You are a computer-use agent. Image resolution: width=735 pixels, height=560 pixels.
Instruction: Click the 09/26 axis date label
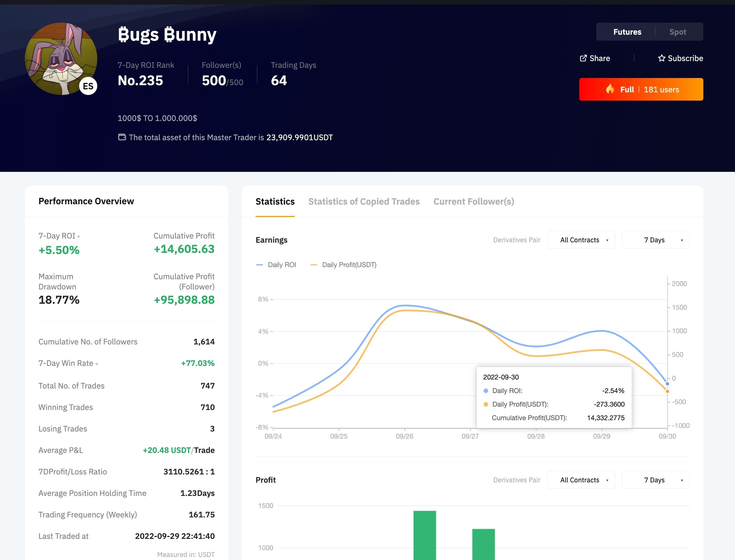[x=404, y=436]
